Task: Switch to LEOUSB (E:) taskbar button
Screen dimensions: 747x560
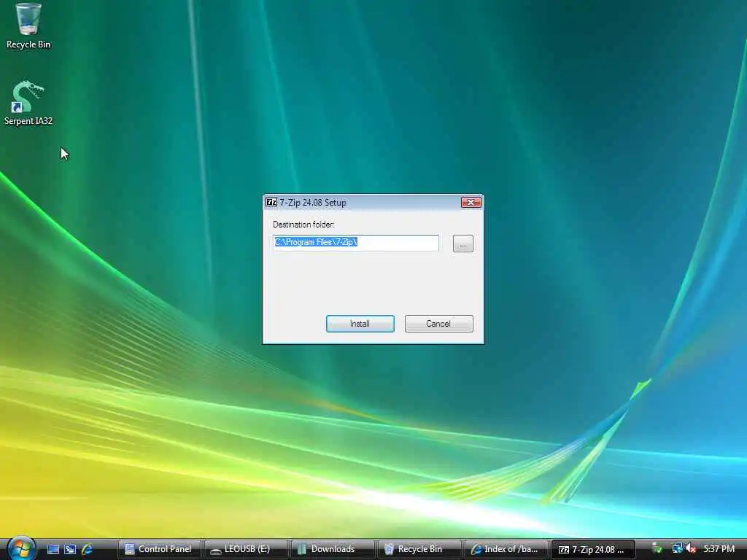Action: [x=246, y=549]
